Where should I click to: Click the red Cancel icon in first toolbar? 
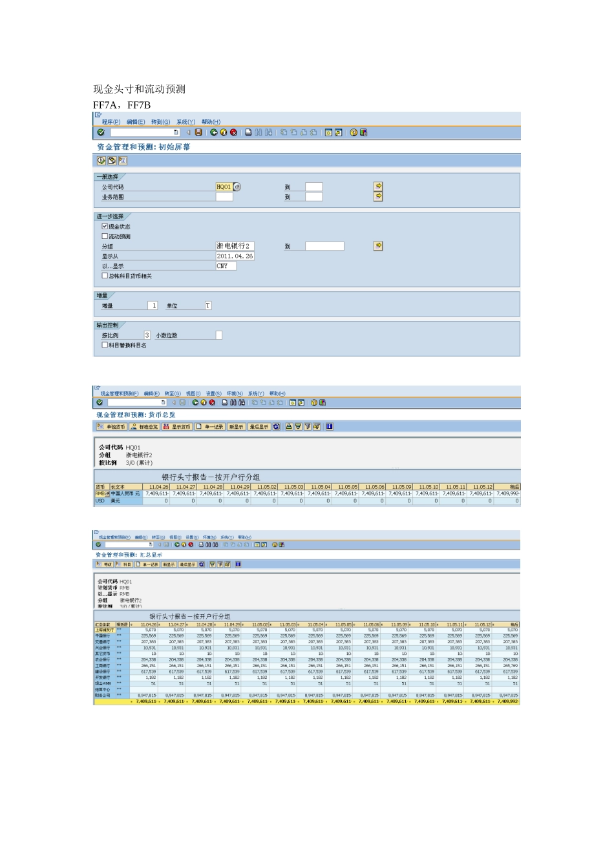(x=233, y=132)
